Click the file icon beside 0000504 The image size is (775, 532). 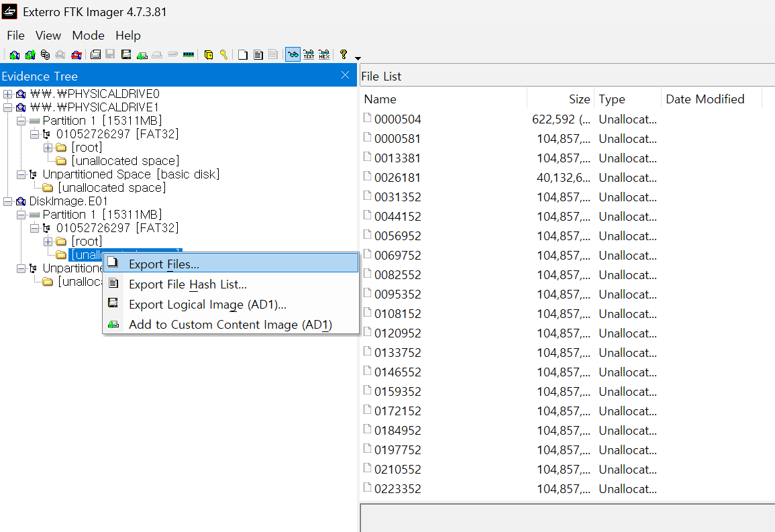pyautogui.click(x=367, y=117)
